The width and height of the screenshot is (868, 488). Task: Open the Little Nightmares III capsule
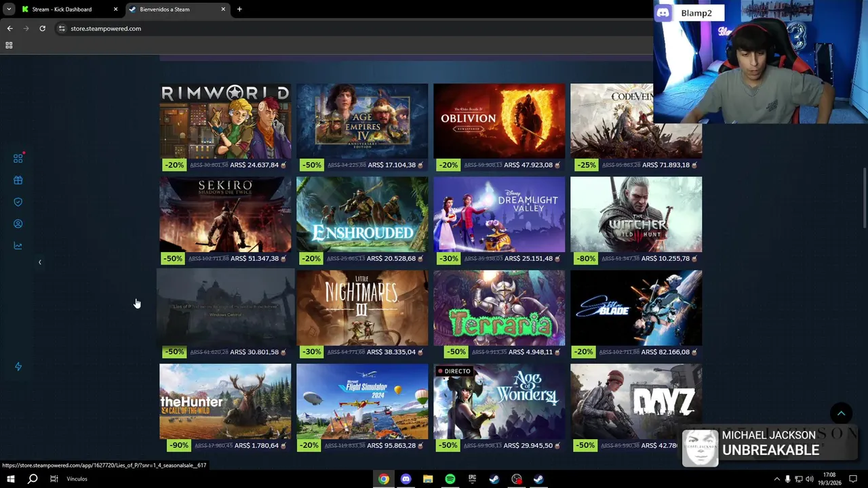tap(362, 308)
